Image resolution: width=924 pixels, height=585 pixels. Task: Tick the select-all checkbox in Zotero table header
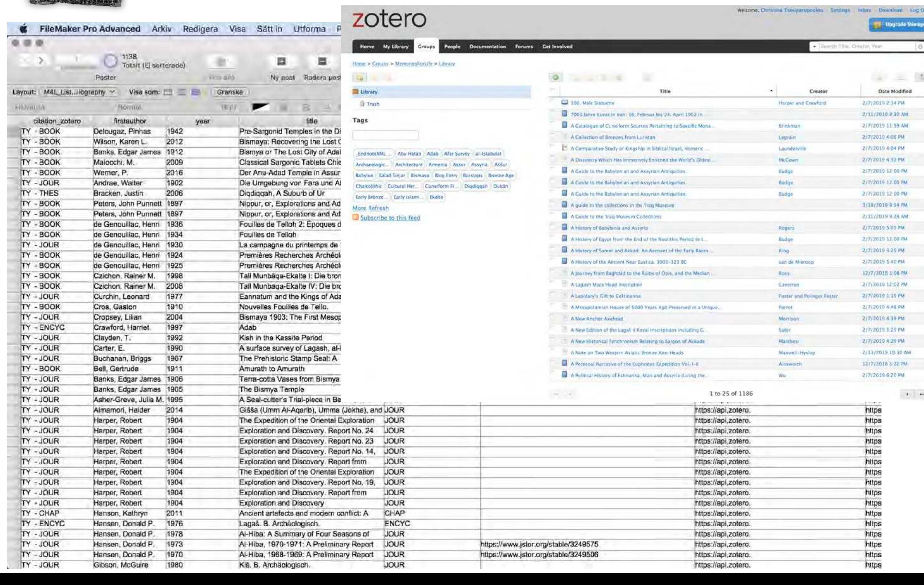(x=553, y=90)
